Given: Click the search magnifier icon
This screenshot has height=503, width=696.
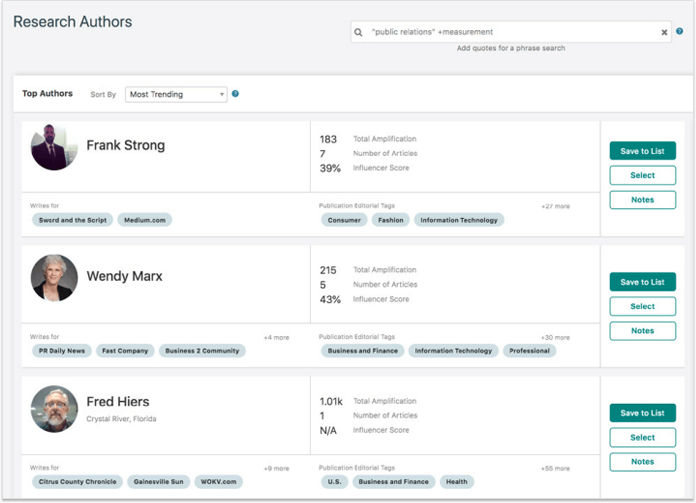Looking at the screenshot, I should coord(358,32).
